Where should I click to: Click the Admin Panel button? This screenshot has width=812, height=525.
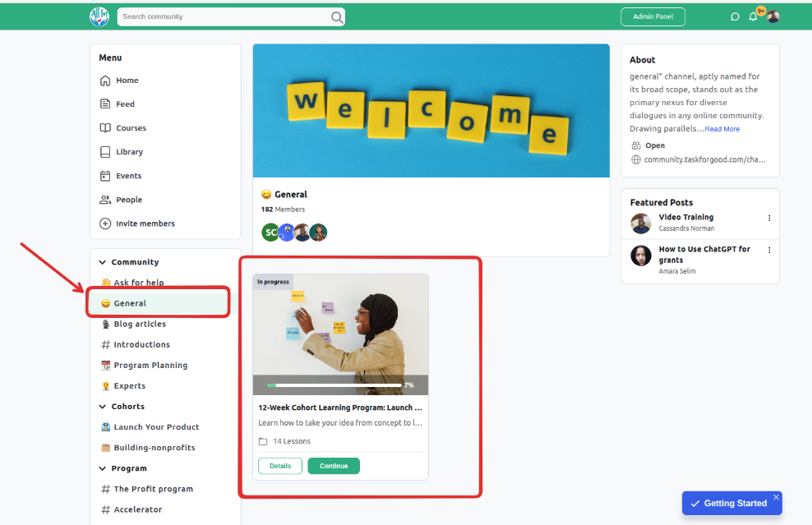[x=653, y=16]
